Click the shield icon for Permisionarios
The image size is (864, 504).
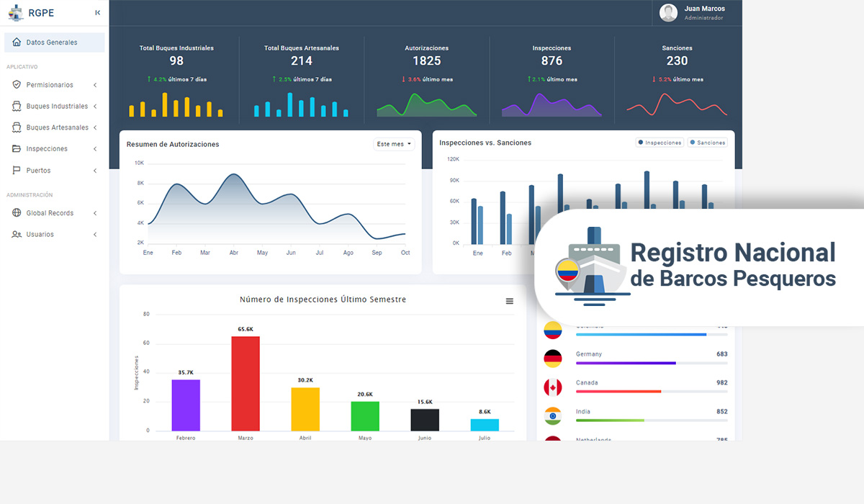(17, 85)
